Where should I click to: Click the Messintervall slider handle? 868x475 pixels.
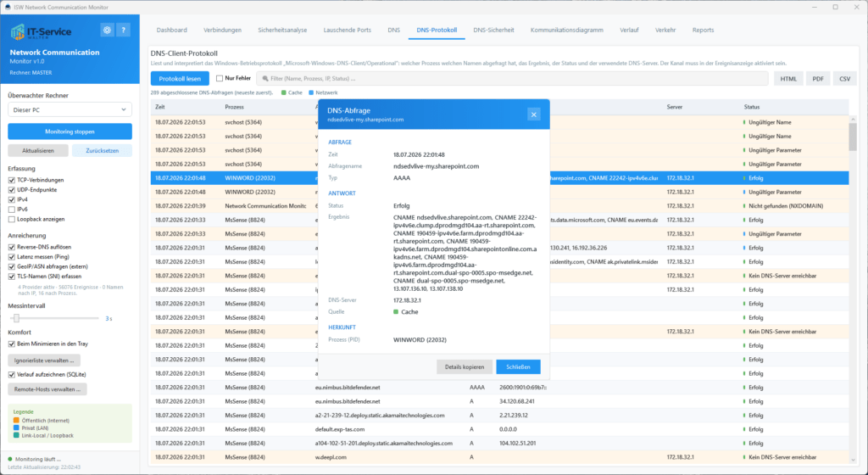(17, 318)
